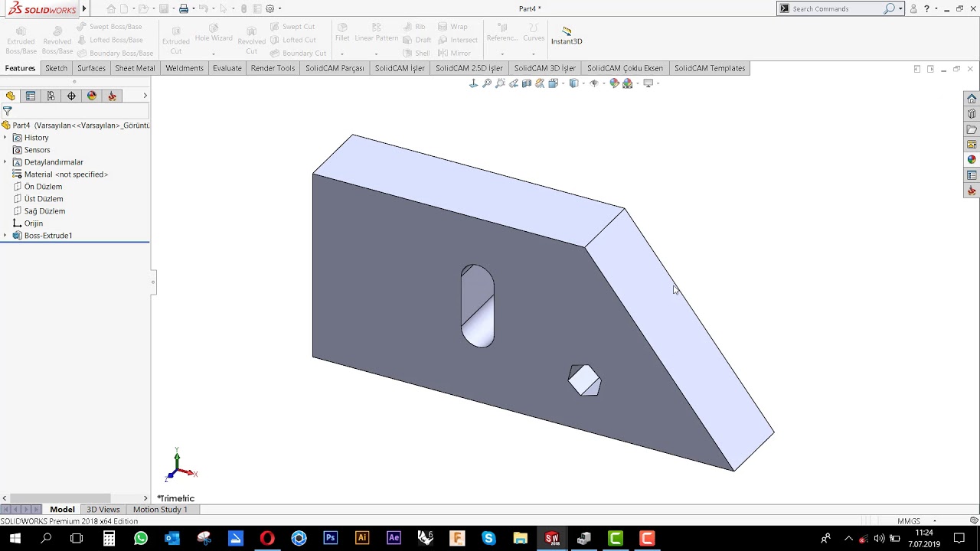Click the Zoom to Fit icon
Image resolution: width=980 pixels, height=551 pixels.
pos(487,83)
